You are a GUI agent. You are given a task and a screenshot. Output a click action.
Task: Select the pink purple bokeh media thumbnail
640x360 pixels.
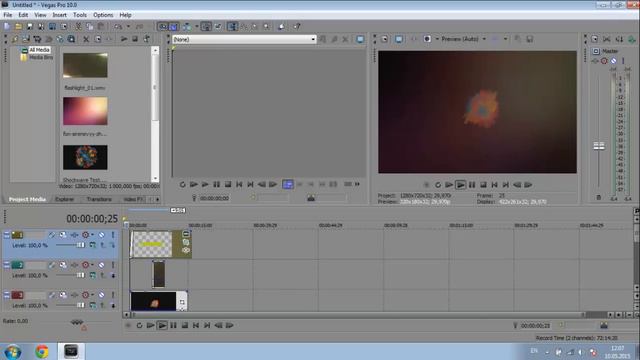click(85, 111)
